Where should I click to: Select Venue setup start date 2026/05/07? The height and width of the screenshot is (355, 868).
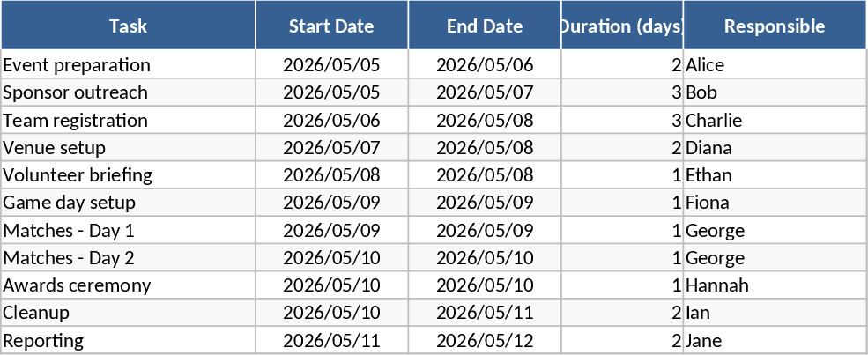click(x=331, y=148)
